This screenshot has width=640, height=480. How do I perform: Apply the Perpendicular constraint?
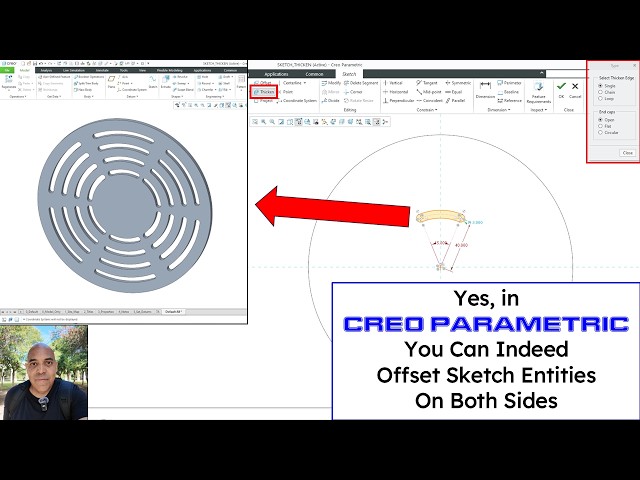click(399, 100)
